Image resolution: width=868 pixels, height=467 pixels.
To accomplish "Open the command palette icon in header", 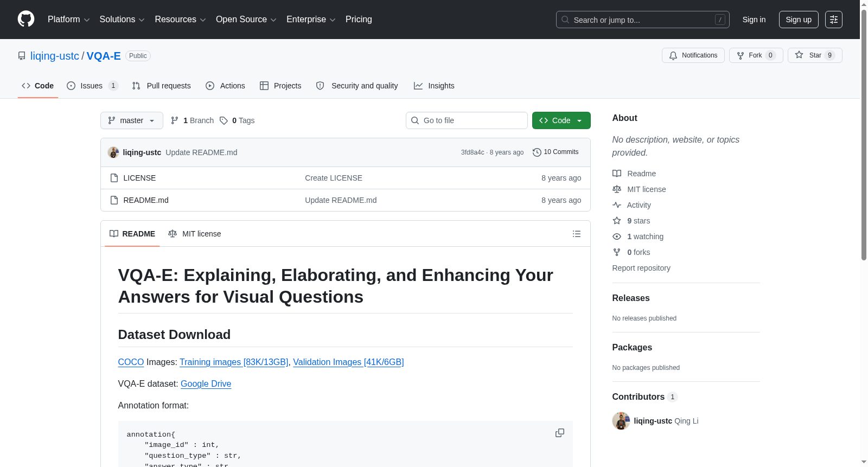I will [x=833, y=20].
